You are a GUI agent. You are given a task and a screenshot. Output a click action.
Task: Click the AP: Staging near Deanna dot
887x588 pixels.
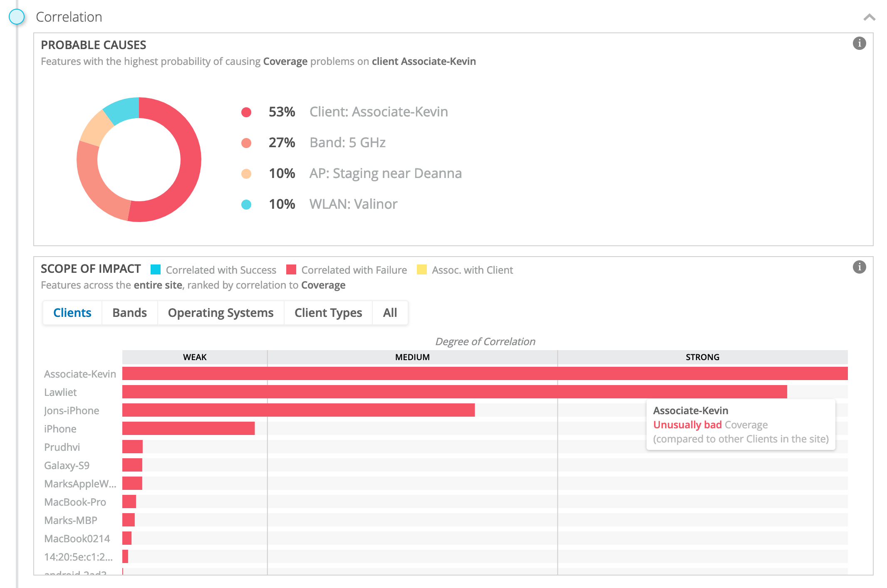[x=246, y=174]
